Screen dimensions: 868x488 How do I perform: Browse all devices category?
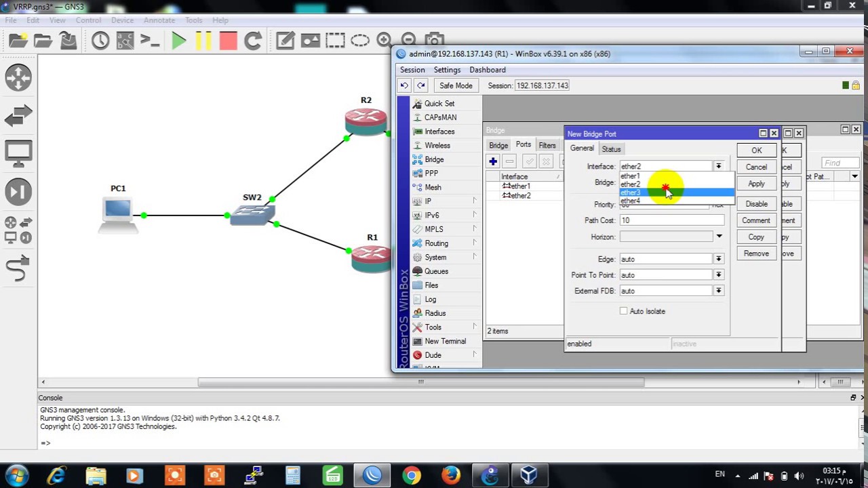coord(18,230)
